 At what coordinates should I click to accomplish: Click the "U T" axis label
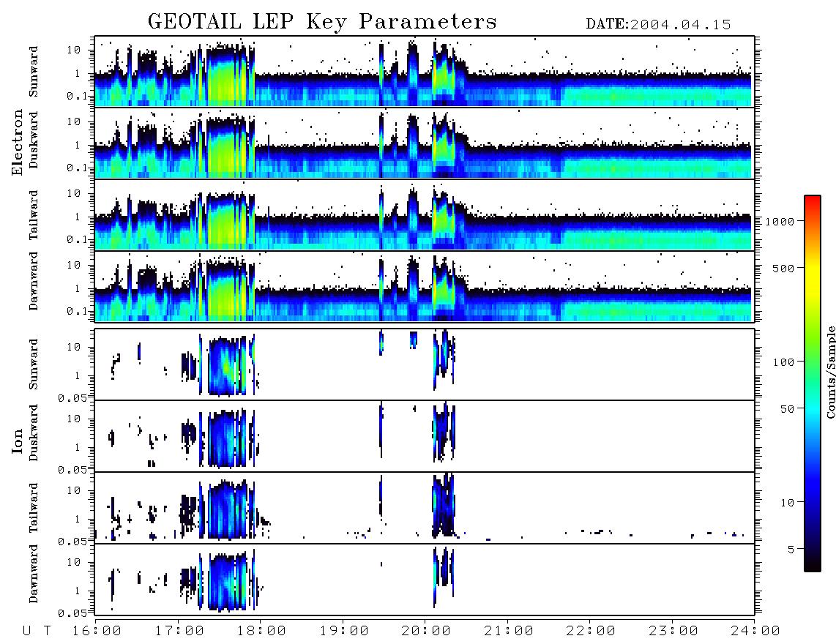[x=37, y=632]
